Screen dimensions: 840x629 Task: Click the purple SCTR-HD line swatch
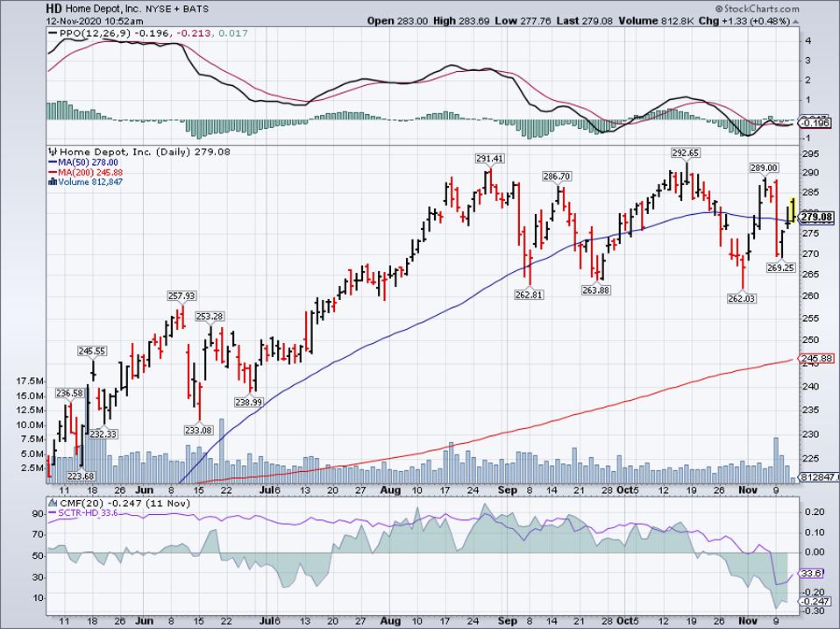tap(53, 513)
